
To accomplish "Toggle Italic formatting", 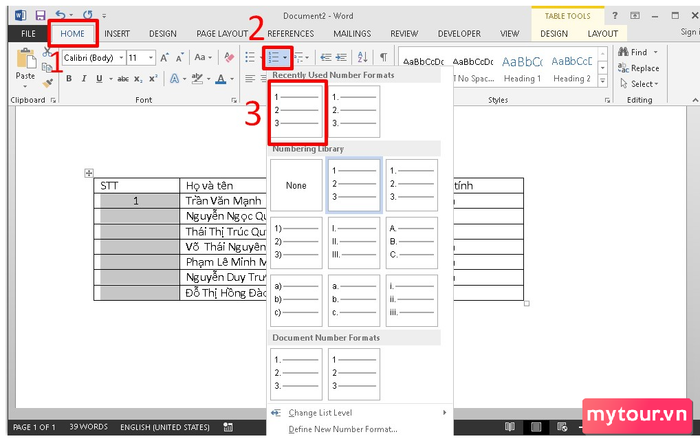I will (x=84, y=79).
